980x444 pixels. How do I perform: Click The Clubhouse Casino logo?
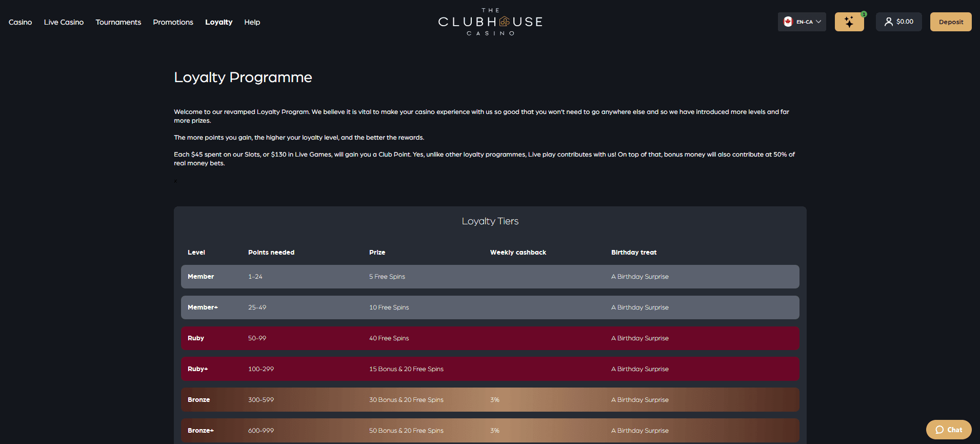pos(490,22)
